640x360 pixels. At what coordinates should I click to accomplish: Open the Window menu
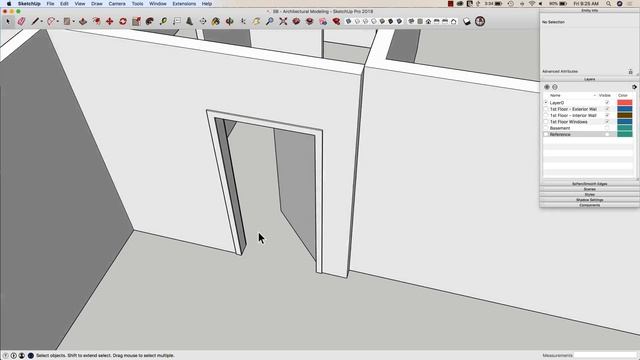click(158, 4)
